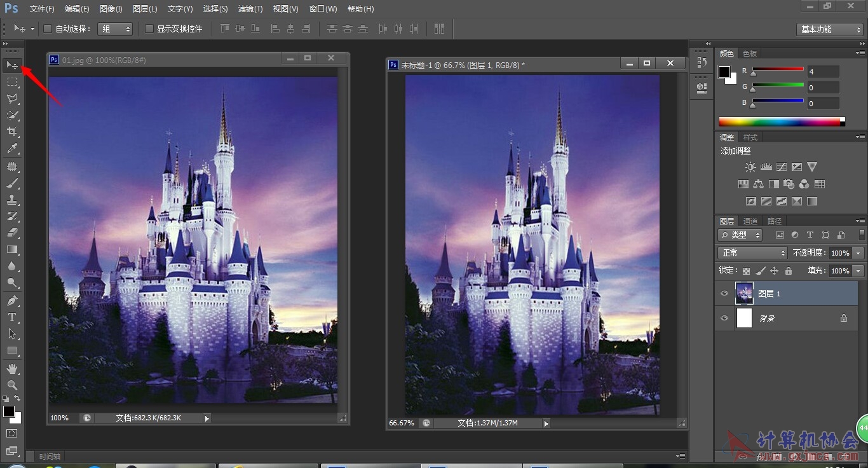Viewport: 868px width, 468px height.
Task: Switch to the 通道 tab
Action: 750,221
